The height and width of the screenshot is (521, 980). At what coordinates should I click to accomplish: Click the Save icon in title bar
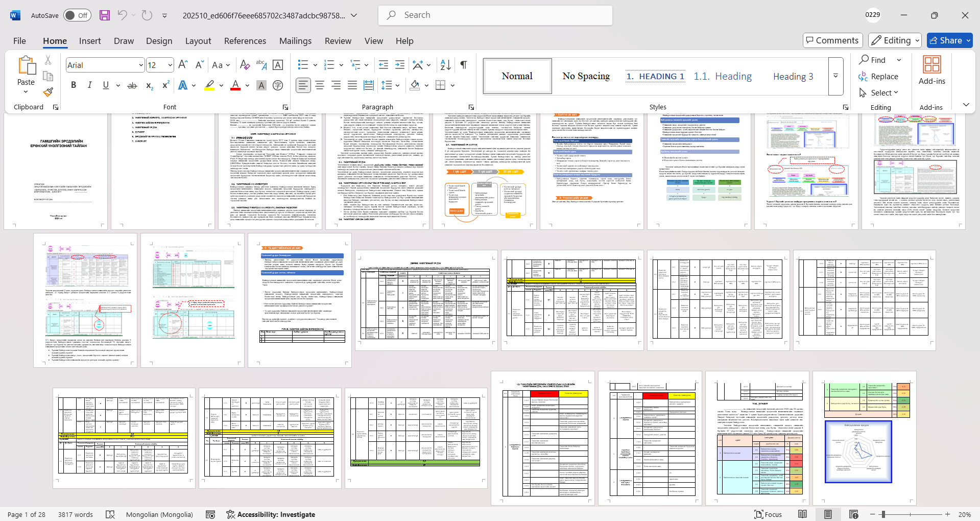pos(105,15)
